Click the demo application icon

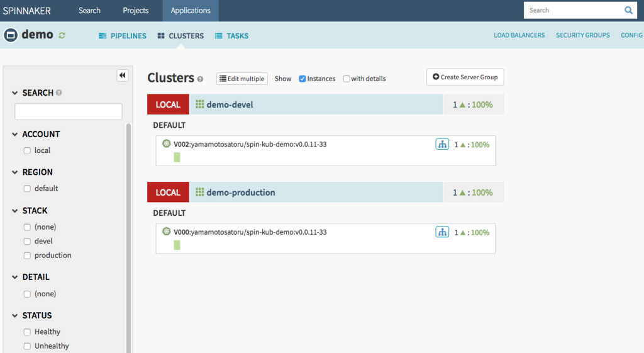click(x=11, y=35)
